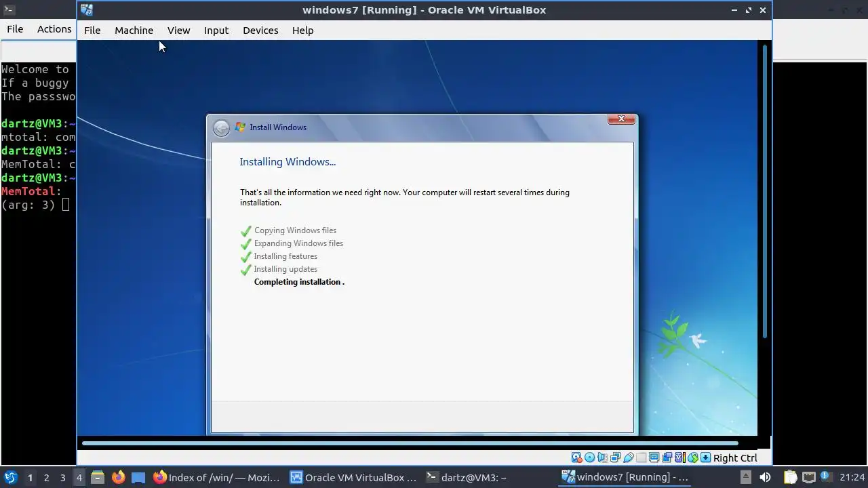This screenshot has width=868, height=488.
Task: Click the keyboard capture arrow indicator
Action: (x=706, y=457)
